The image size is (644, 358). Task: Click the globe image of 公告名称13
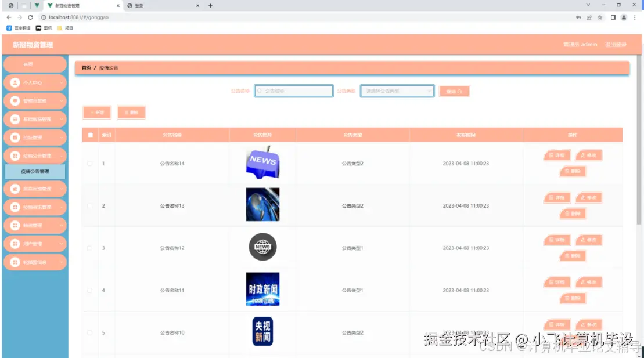pos(263,204)
